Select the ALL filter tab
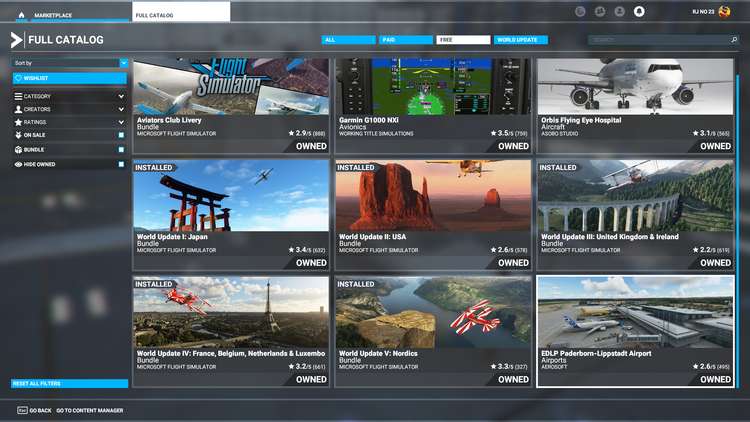This screenshot has width=750, height=422. (349, 40)
